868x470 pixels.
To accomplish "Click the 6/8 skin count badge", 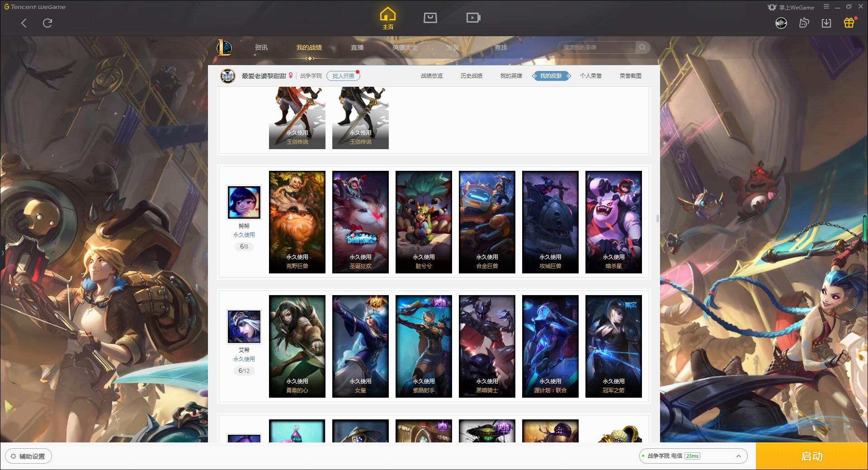I will 244,247.
